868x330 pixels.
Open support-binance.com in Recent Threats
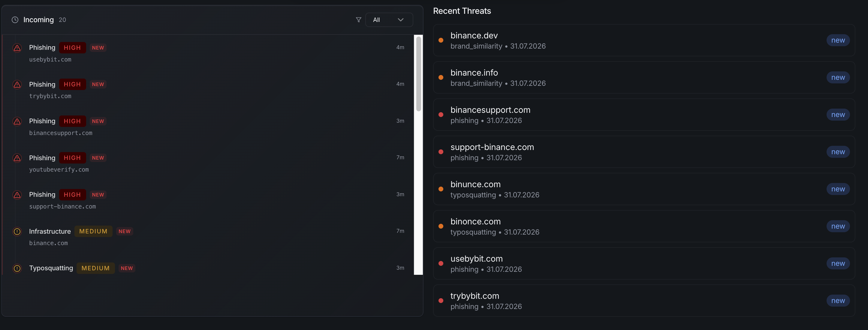[644, 152]
